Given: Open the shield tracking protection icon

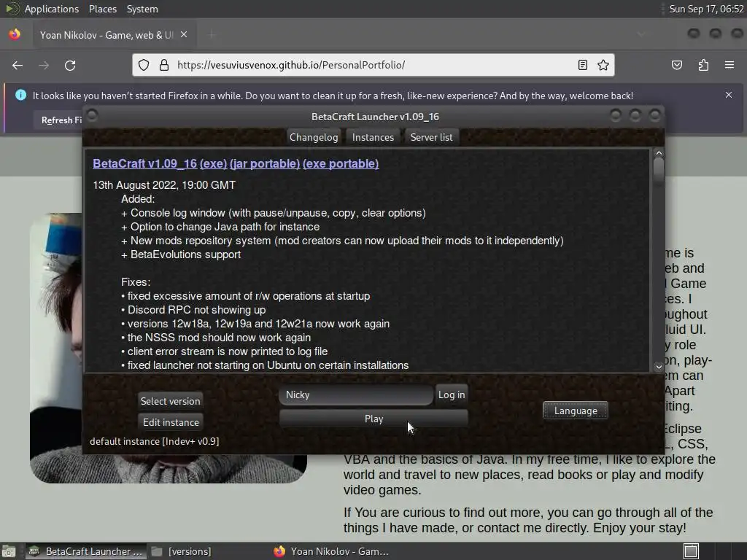Looking at the screenshot, I should (144, 65).
